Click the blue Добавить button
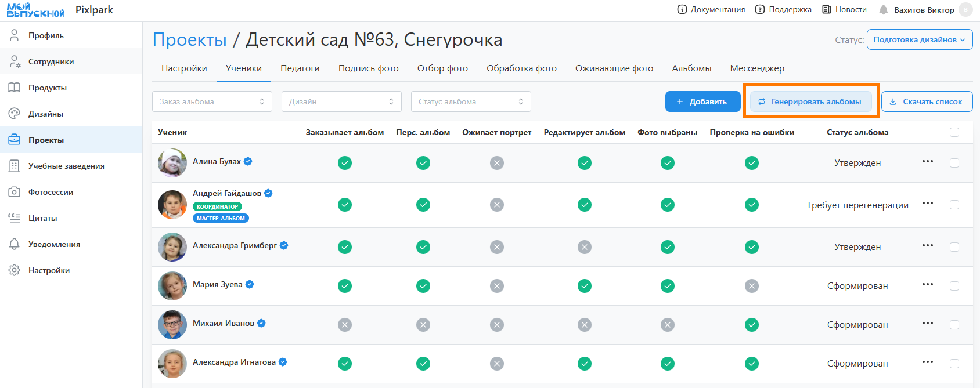980x388 pixels. (x=702, y=101)
